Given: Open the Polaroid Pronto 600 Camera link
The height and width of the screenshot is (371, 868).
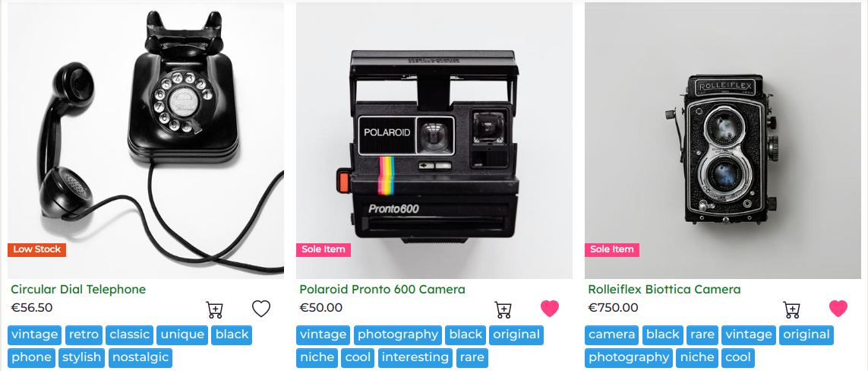Looking at the screenshot, I should click(x=382, y=289).
